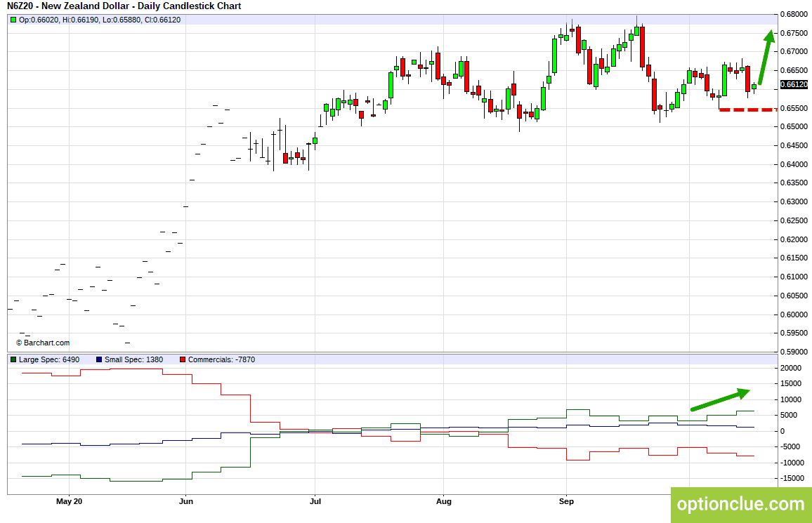The image size is (812, 523).
Task: Click the 0.60000 price axis label
Action: pos(794,315)
